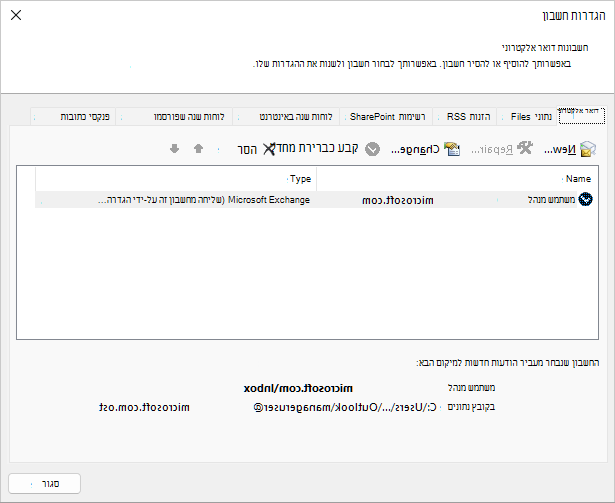The image size is (615, 503).
Task: Click the New... text button
Action: 560,149
